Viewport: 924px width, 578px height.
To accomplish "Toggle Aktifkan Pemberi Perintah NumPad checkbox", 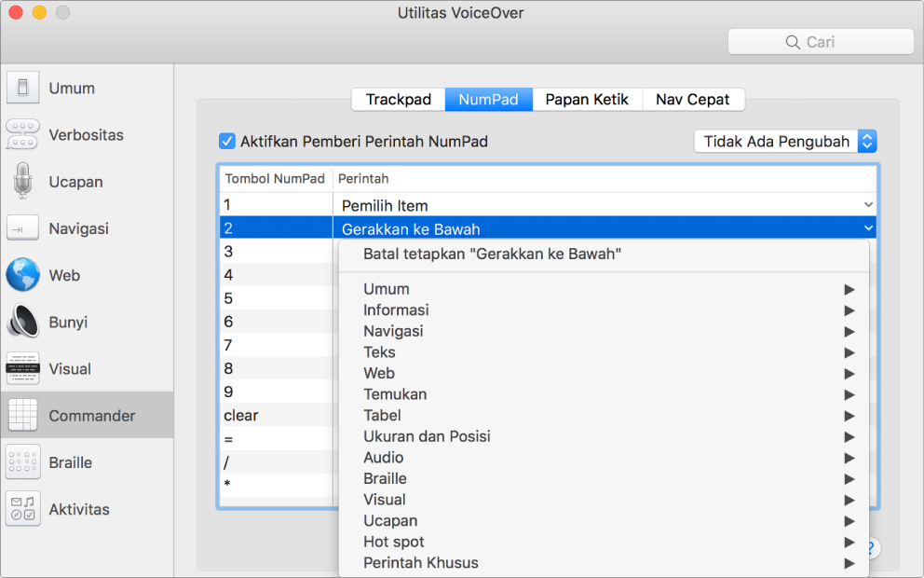I will [x=226, y=142].
